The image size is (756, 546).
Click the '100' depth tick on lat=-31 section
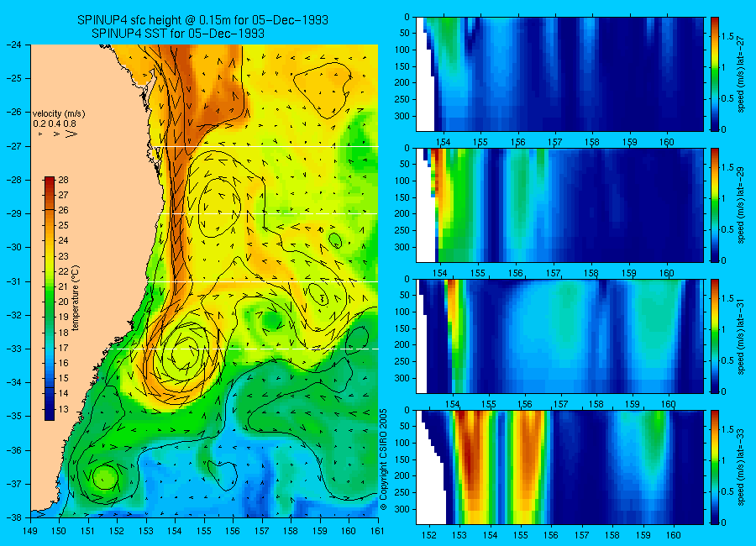(x=402, y=312)
